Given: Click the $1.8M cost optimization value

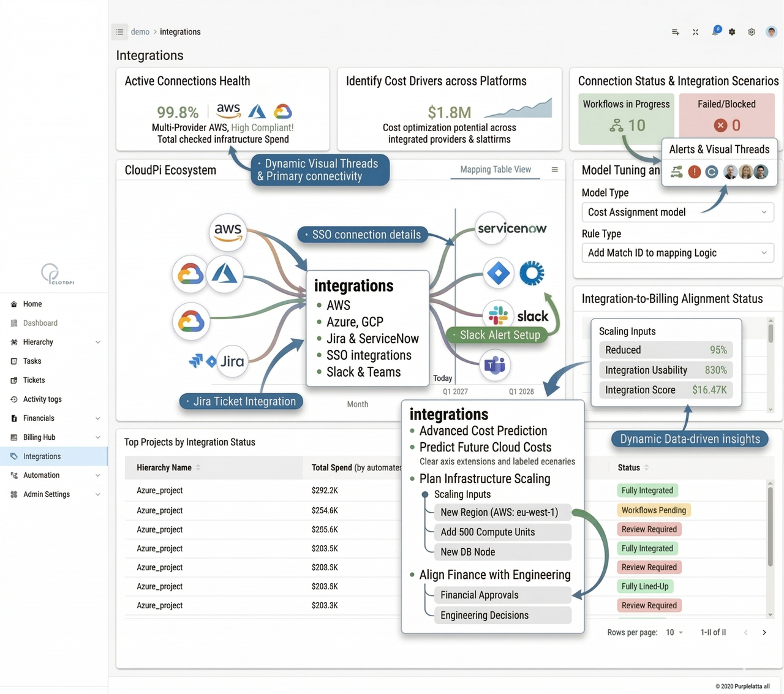Looking at the screenshot, I should click(450, 113).
